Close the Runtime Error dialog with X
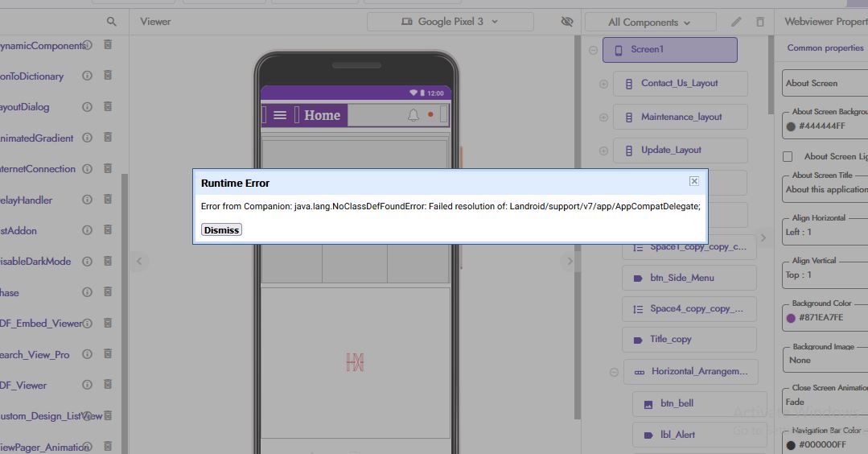The height and width of the screenshot is (454, 868). tap(693, 181)
